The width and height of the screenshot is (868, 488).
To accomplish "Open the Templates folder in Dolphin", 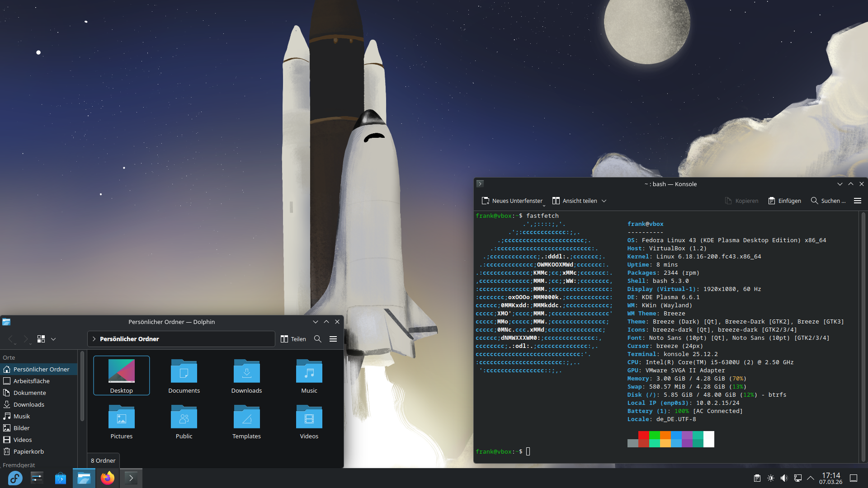I will [246, 421].
